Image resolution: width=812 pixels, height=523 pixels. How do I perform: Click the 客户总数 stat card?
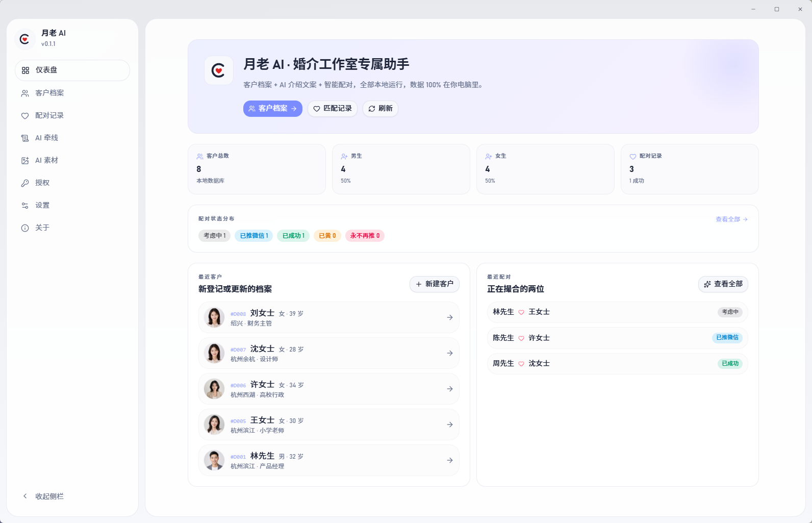[257, 169]
